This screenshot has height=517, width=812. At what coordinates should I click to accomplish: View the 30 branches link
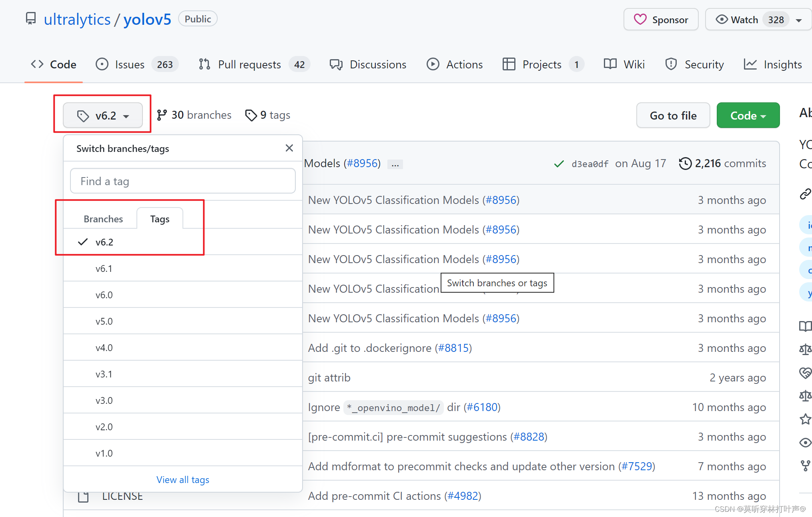194,115
